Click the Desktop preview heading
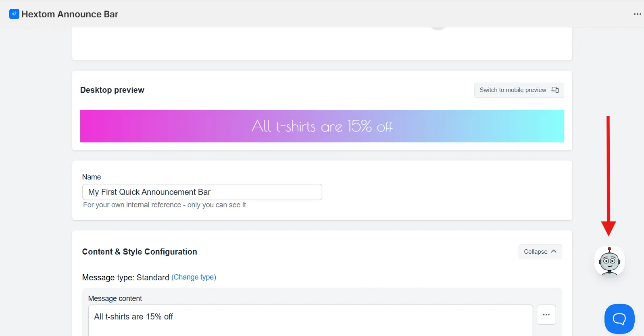This screenshot has width=644, height=336. click(x=112, y=90)
